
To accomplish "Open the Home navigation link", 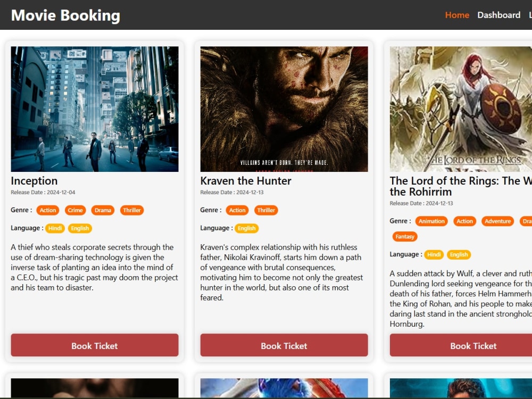I will click(457, 15).
